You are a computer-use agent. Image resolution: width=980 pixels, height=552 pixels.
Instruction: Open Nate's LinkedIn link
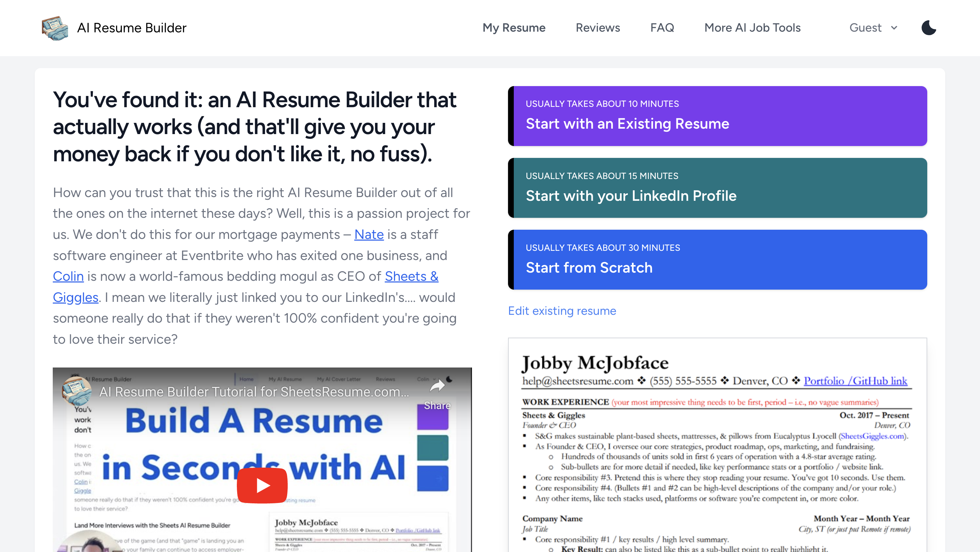coord(369,234)
